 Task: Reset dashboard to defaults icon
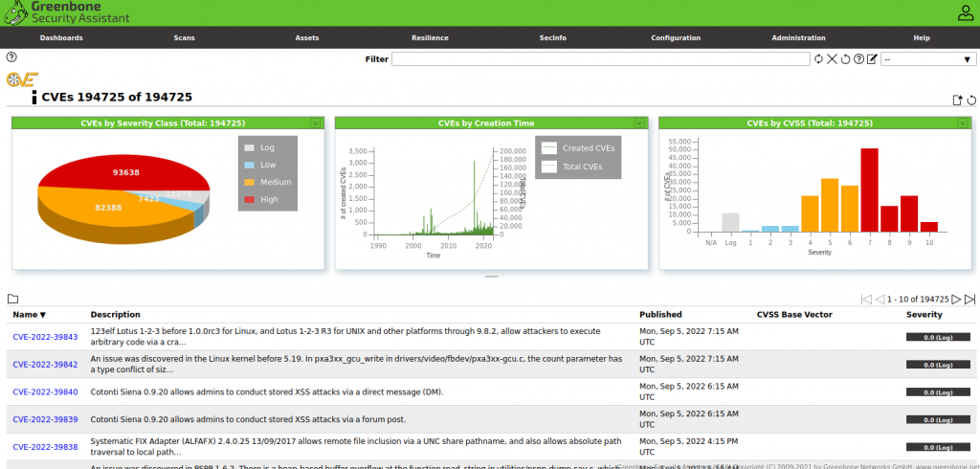[x=971, y=100]
